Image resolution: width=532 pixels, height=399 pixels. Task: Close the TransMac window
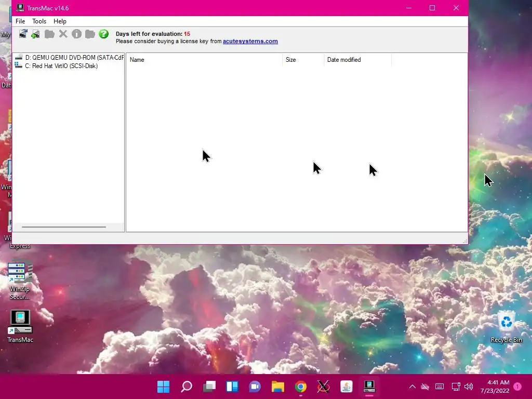tap(456, 8)
